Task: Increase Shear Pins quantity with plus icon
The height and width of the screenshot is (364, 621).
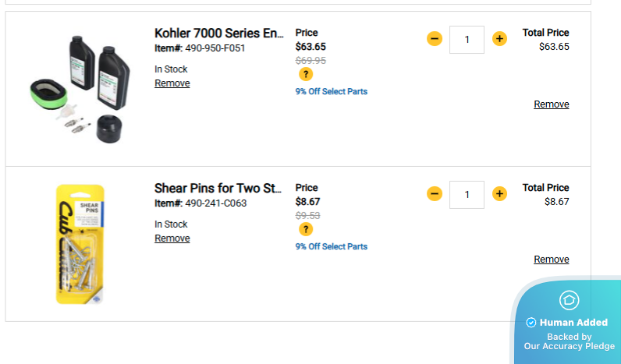Action: [500, 193]
